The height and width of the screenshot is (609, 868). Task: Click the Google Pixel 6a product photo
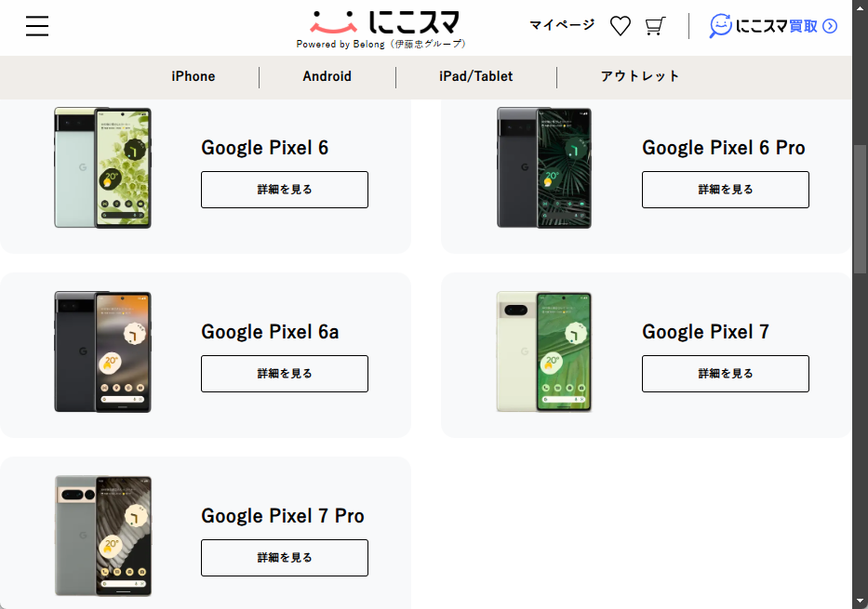[102, 351]
